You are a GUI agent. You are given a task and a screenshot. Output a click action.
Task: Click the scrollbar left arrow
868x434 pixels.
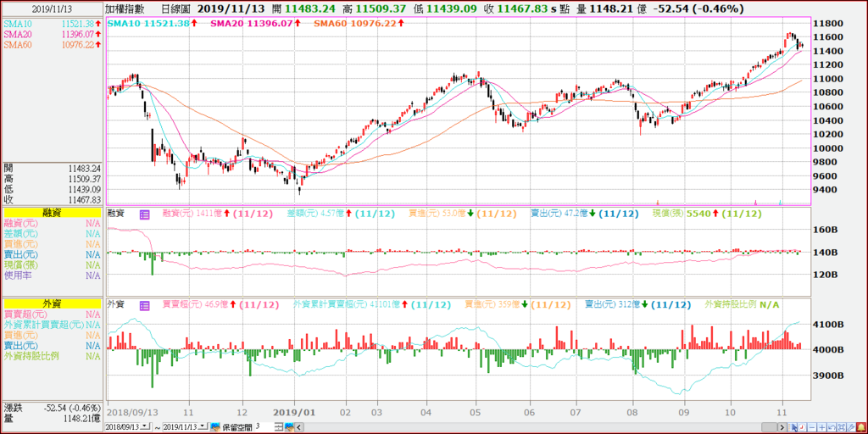tap(299, 427)
